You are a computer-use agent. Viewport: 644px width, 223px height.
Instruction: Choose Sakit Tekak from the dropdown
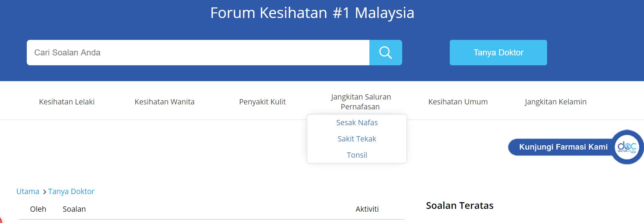click(357, 139)
